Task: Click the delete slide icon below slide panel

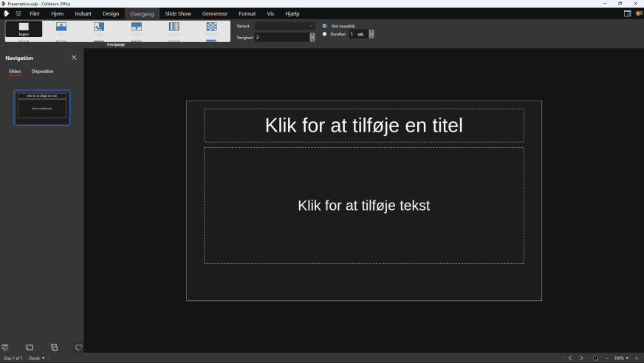Action: 78,347
